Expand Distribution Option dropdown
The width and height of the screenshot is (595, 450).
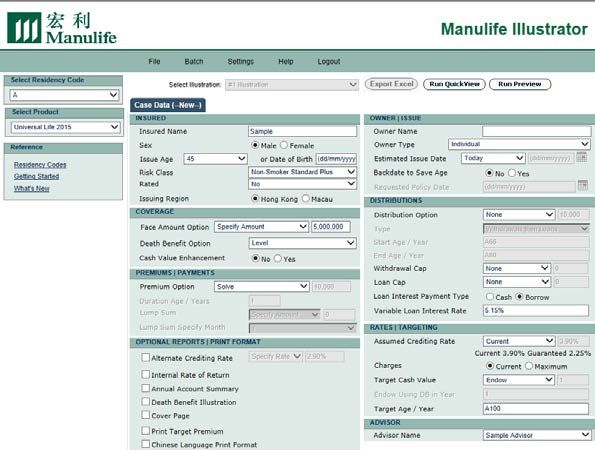[519, 215]
